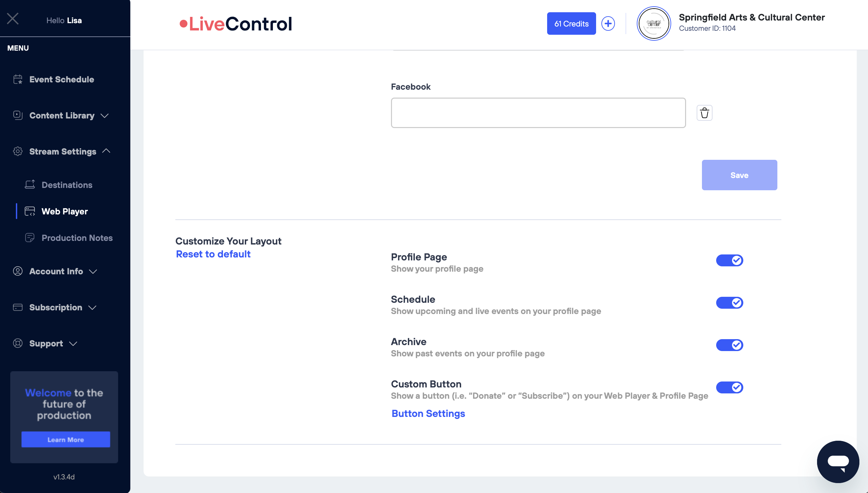Collapse the Stream Settings section
Viewport: 868px width, 493px height.
(x=63, y=151)
